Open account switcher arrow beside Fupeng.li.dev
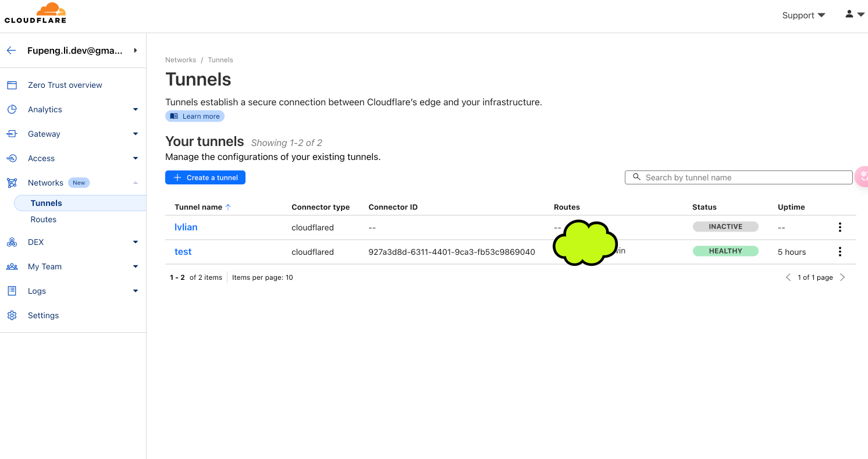The image size is (868, 459). coord(136,51)
